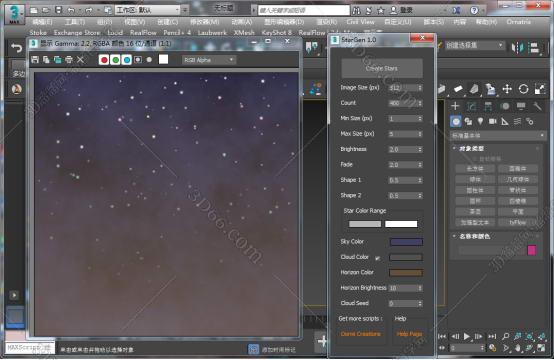Select the Move transform tool
The image size is (554, 360).
(507, 89)
